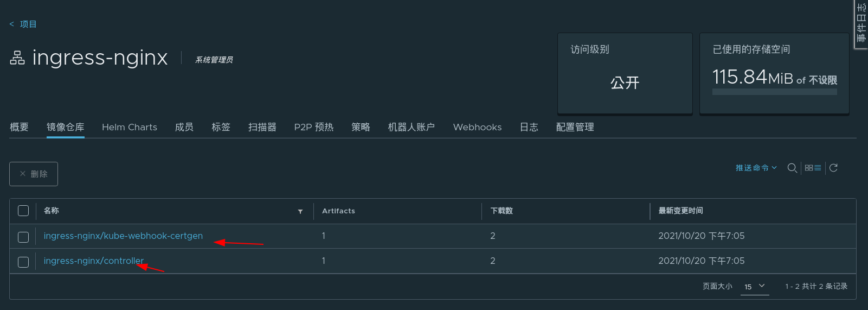Expand the 推送命令 dropdown
This screenshot has height=310, width=868.
point(756,168)
